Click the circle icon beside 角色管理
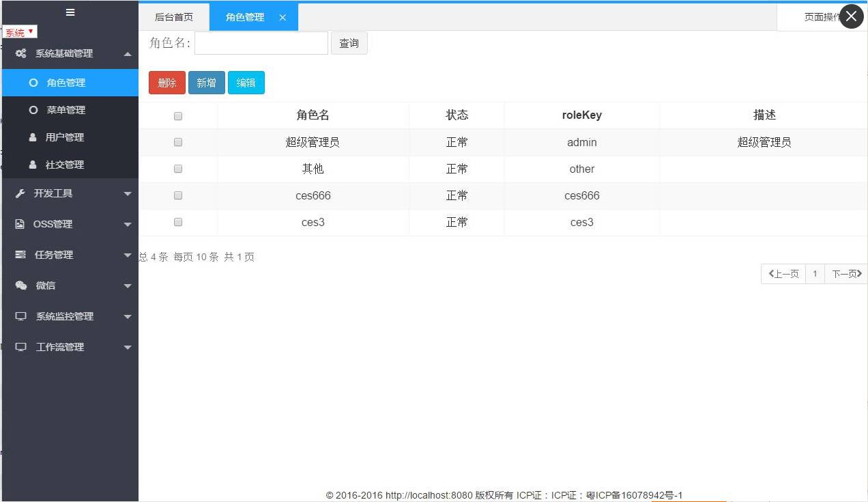 click(33, 83)
